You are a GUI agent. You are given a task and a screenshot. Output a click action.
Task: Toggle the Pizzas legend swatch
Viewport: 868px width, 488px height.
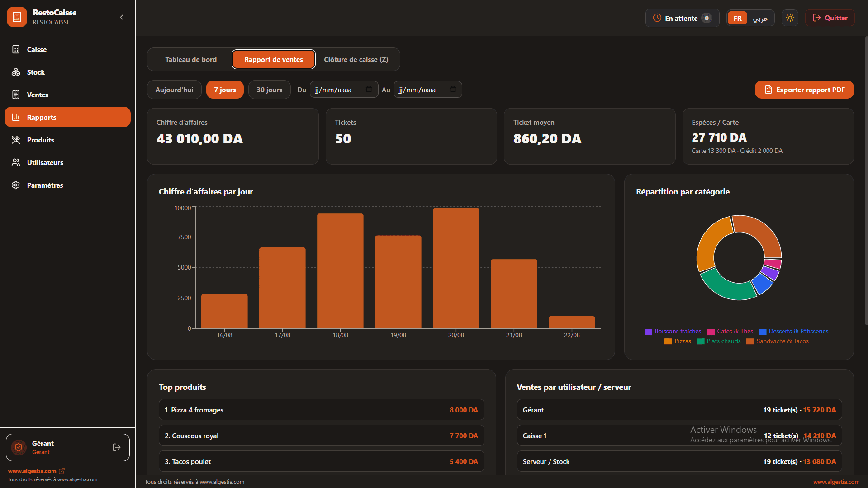coord(668,341)
